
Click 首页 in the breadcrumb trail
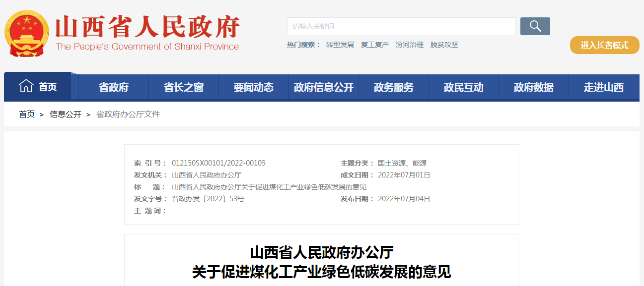click(26, 114)
